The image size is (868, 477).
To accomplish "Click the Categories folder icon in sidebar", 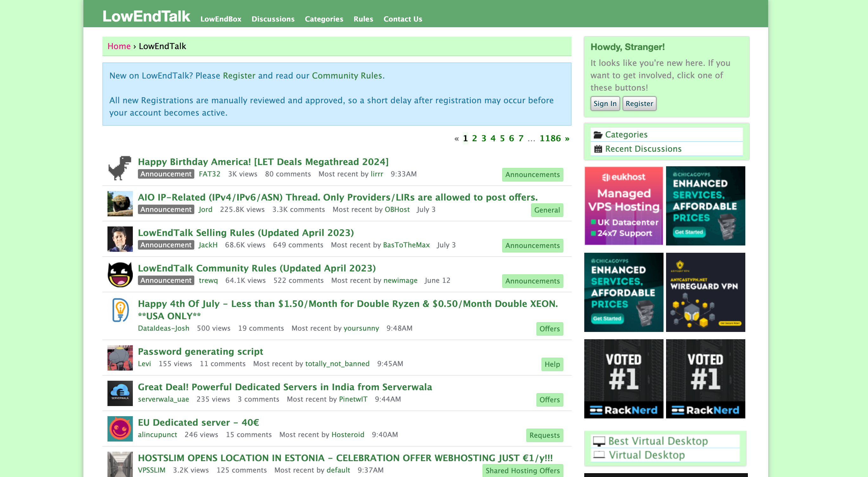I will [x=598, y=135].
